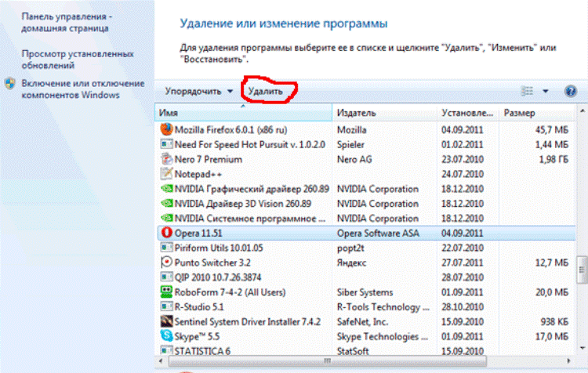
Task: Click the Mozilla Firefox program icon
Action: (166, 130)
